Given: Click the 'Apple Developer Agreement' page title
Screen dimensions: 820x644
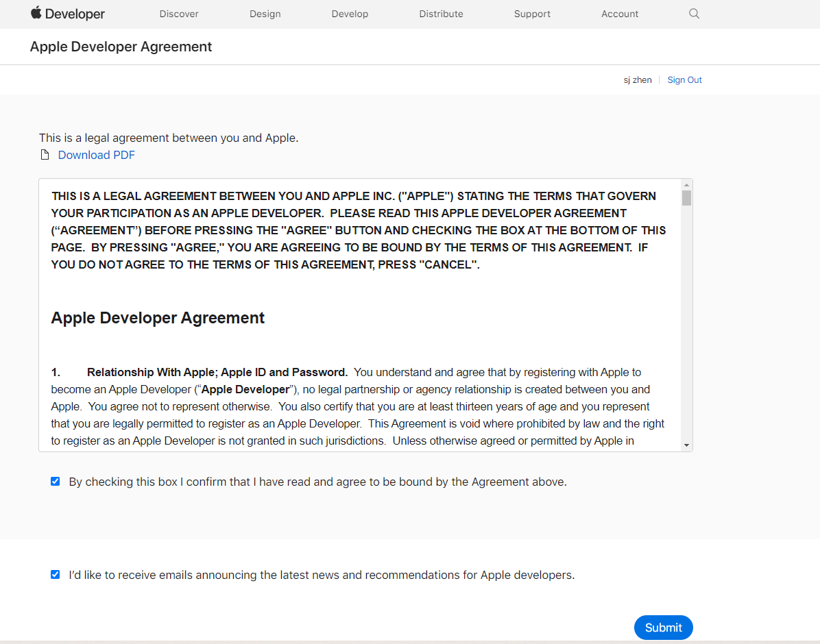Looking at the screenshot, I should (121, 47).
